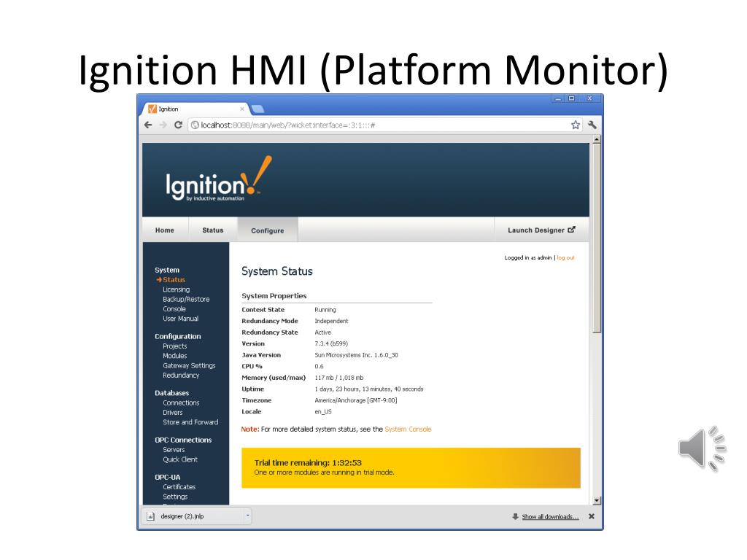The image size is (747, 560).
Task: Open database Drivers page
Action: pyautogui.click(x=172, y=413)
